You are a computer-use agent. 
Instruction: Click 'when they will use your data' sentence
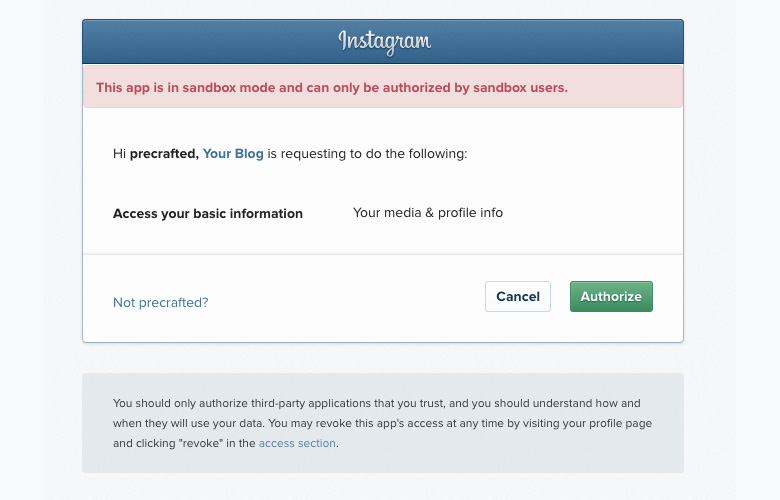click(x=189, y=423)
